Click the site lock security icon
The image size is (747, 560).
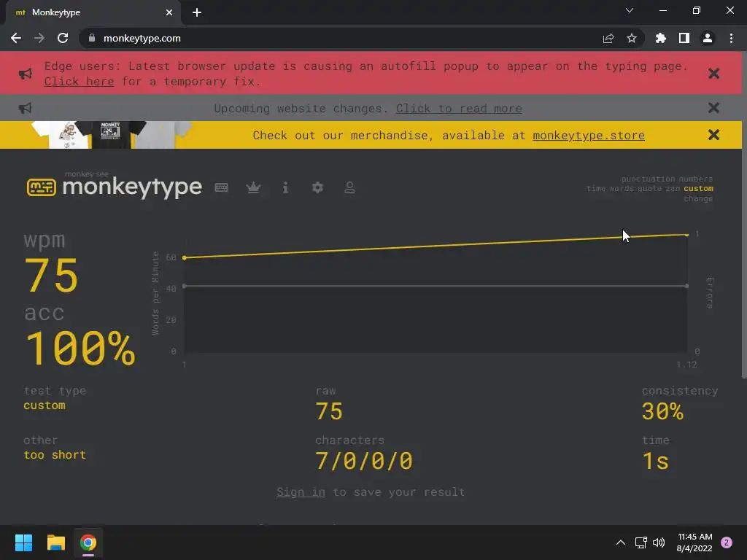(x=92, y=38)
